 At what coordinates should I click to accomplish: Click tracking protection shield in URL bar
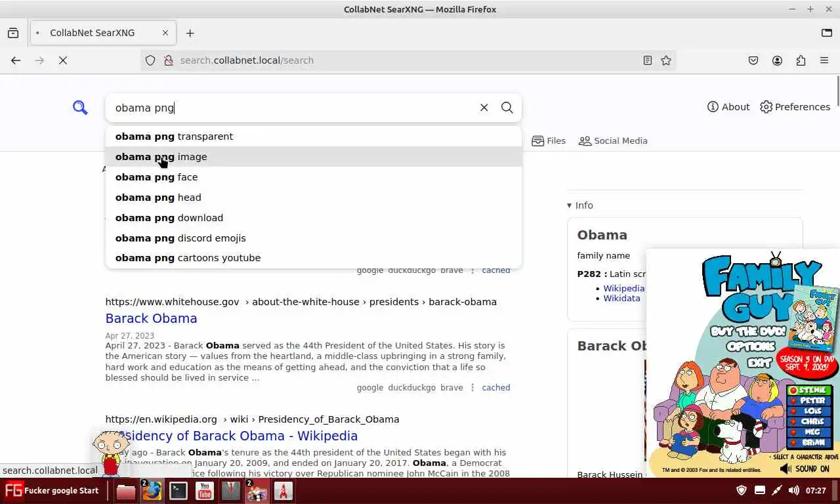pyautogui.click(x=150, y=60)
